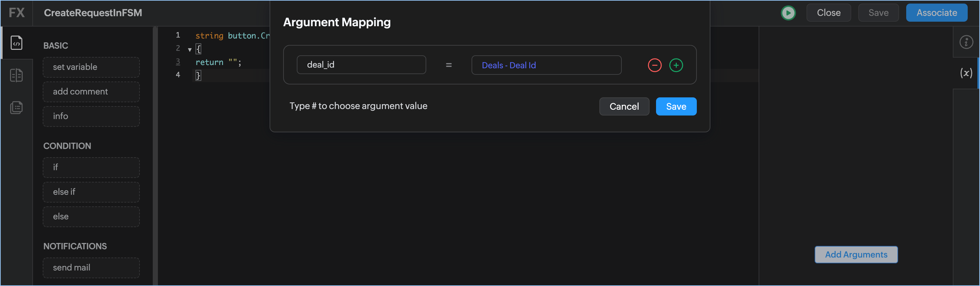Click the Associate button
Viewport: 980px width, 286px height.
936,13
